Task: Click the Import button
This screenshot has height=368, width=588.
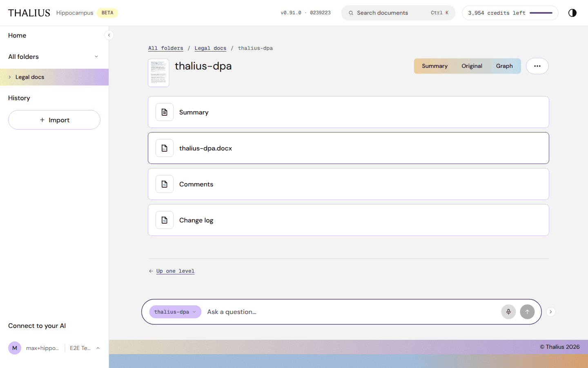Action: pos(54,120)
